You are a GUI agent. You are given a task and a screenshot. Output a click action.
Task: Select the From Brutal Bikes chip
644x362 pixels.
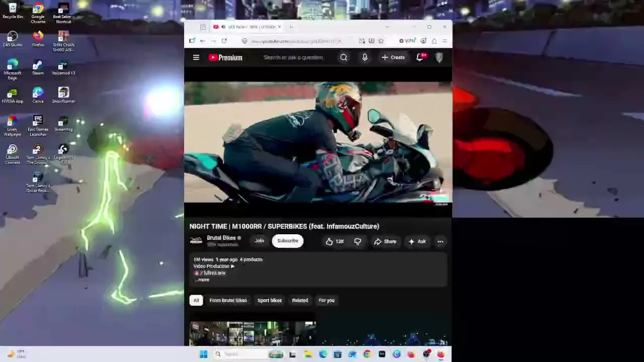tap(228, 301)
